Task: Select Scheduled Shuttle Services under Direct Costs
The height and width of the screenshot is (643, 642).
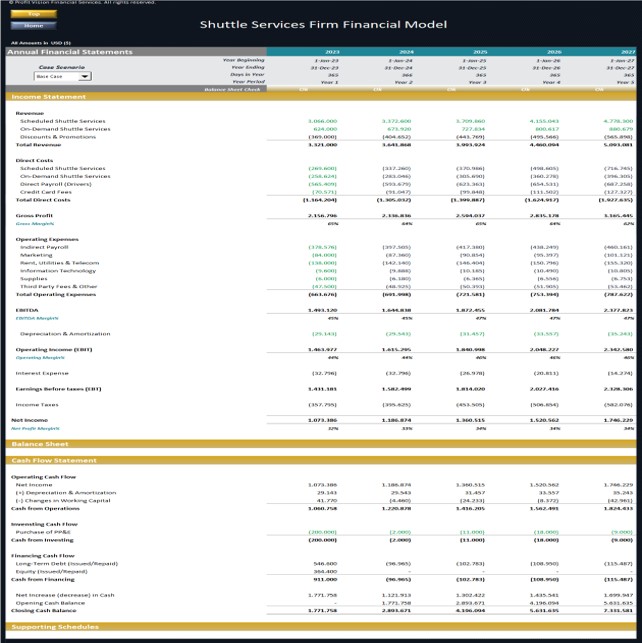Action: point(63,168)
